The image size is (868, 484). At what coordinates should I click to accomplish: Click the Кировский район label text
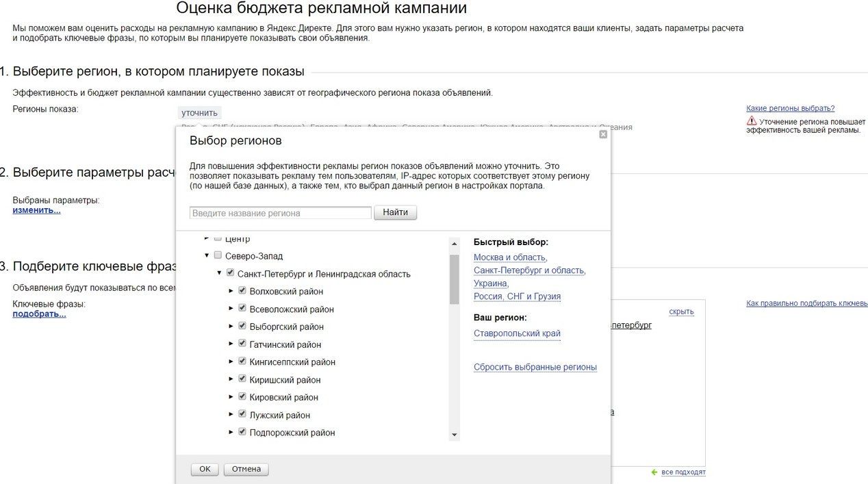tap(284, 397)
